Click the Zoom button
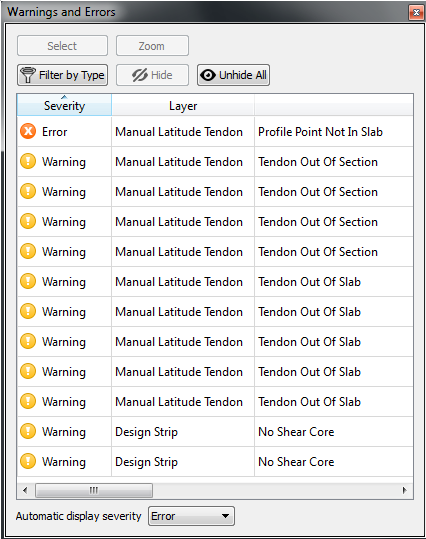Image resolution: width=426 pixels, height=539 pixels. pos(152,46)
